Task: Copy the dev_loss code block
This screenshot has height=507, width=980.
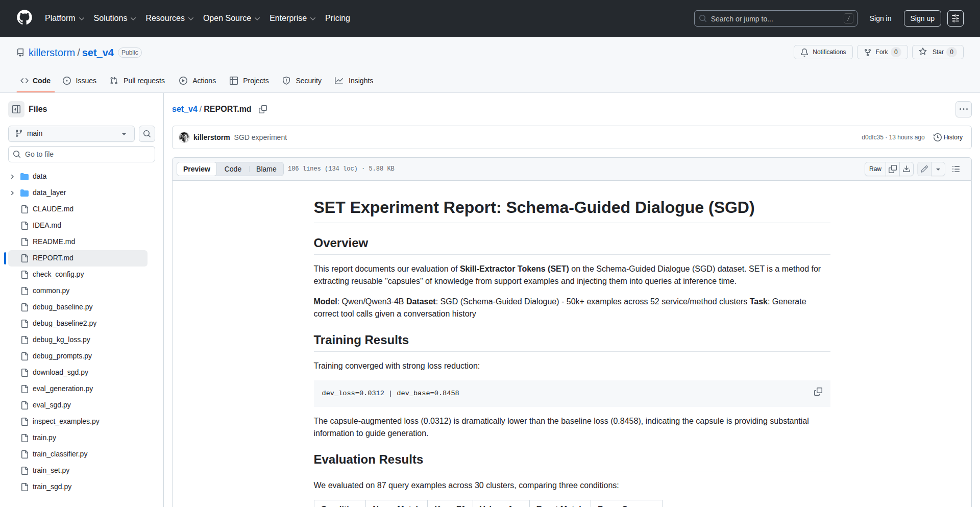Action: point(818,392)
